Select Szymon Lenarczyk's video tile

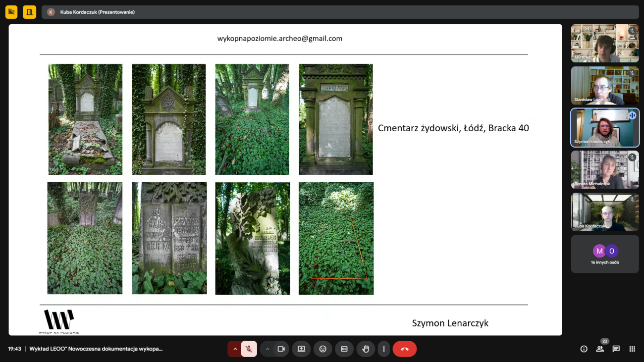click(x=605, y=128)
